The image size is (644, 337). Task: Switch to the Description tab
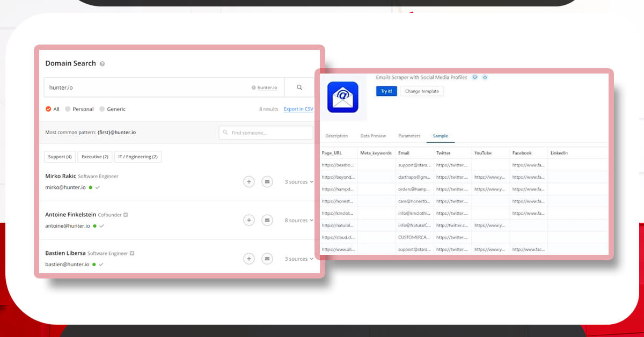(x=336, y=136)
